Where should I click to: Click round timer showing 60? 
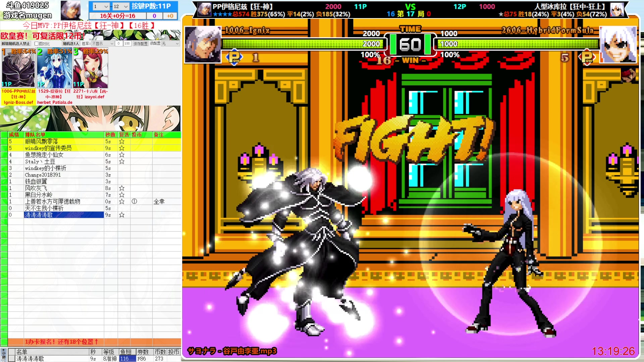410,44
